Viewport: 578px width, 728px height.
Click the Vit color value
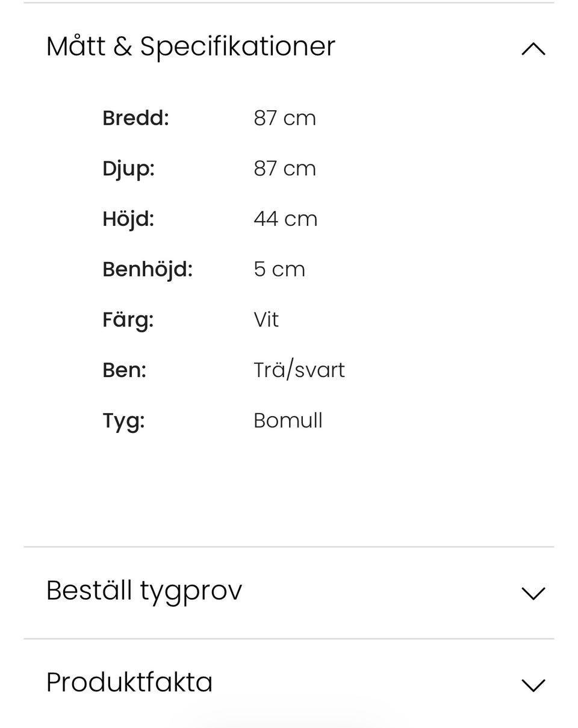[266, 320]
